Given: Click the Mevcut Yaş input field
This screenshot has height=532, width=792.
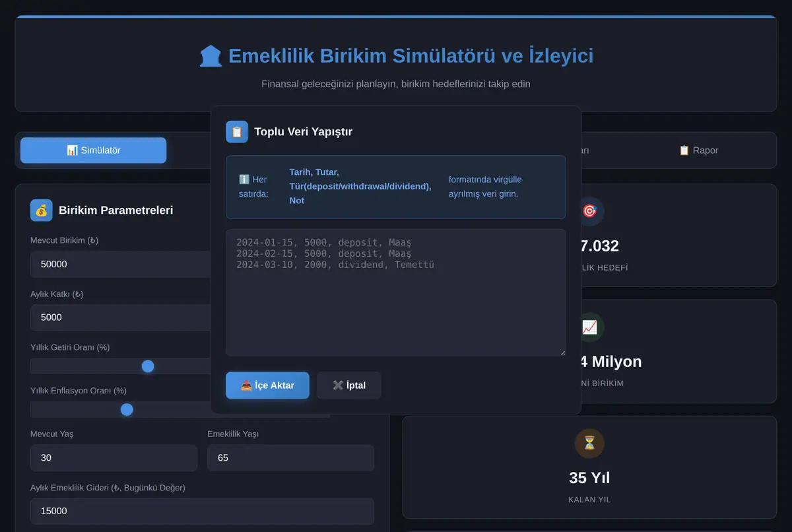Looking at the screenshot, I should 114,457.
